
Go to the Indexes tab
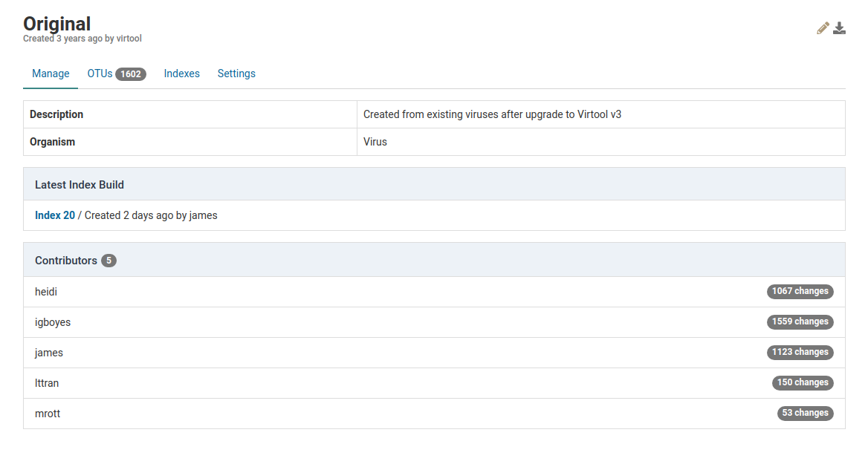tap(182, 74)
